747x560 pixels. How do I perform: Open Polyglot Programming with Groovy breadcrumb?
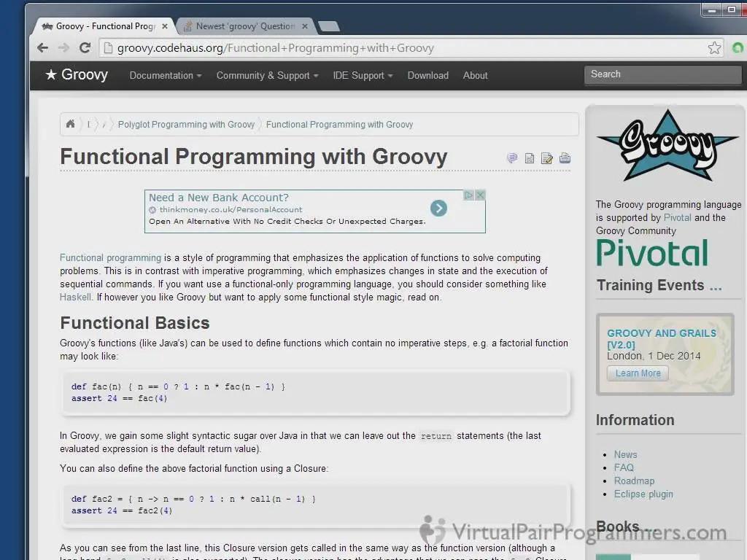pos(186,124)
